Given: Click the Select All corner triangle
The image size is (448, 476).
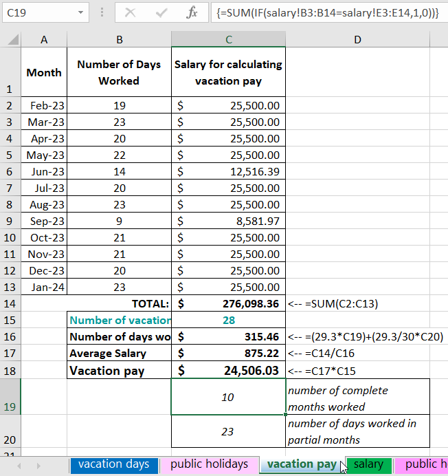Looking at the screenshot, I should pos(13,39).
